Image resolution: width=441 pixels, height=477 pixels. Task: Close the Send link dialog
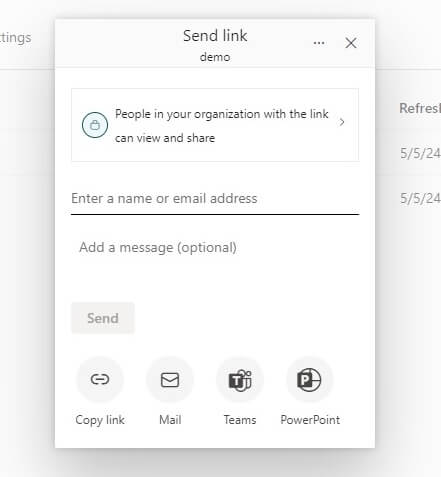pos(351,43)
